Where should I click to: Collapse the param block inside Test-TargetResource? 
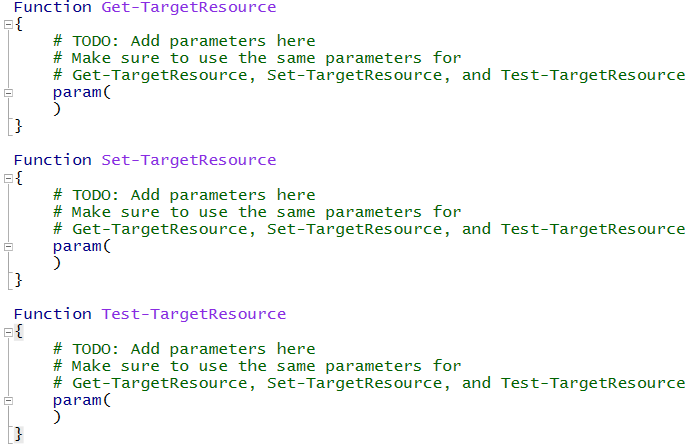click(8, 400)
